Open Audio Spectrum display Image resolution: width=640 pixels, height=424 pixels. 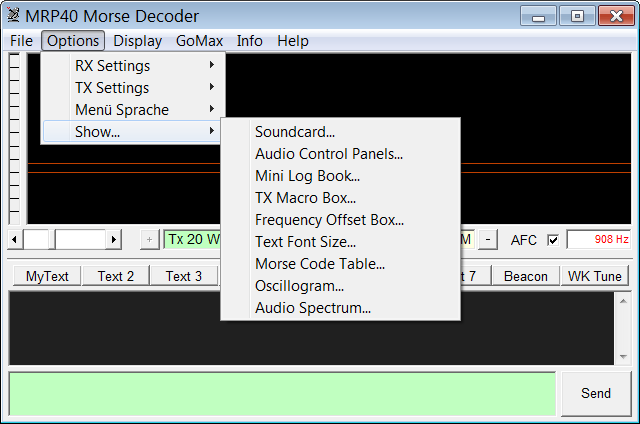[x=312, y=308]
